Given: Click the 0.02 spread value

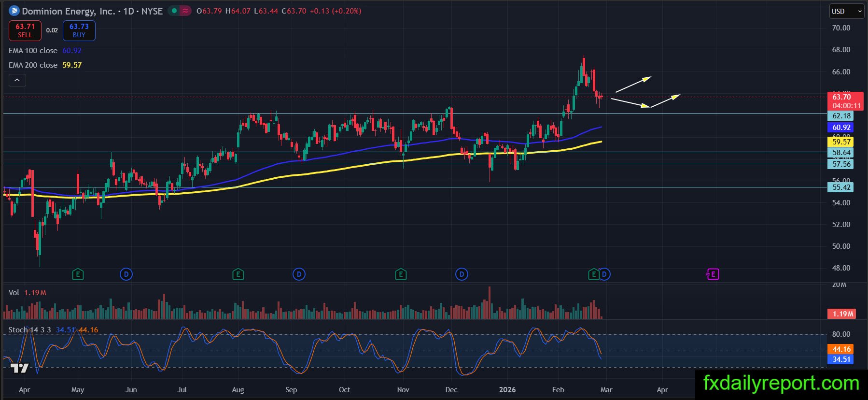Looking at the screenshot, I should 52,30.
